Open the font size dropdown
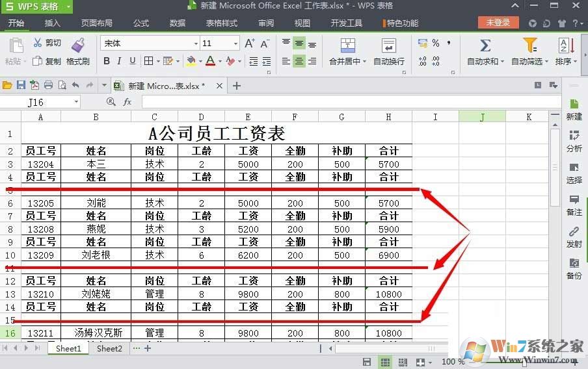Screen dimensions: 588x369 235,44
